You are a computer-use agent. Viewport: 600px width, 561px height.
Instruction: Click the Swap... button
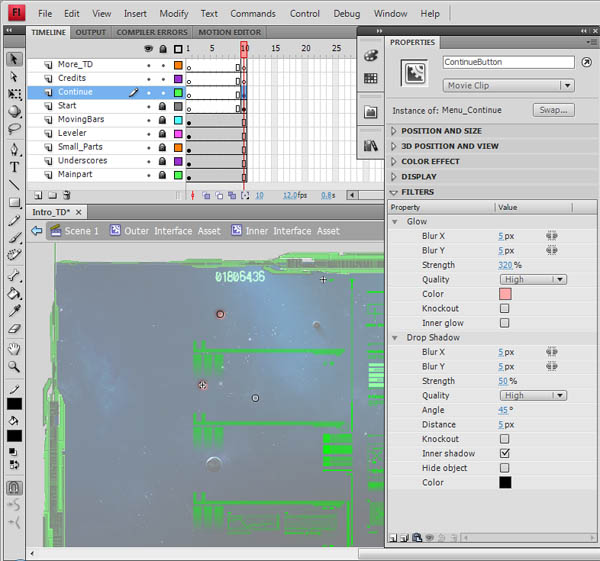tap(553, 110)
